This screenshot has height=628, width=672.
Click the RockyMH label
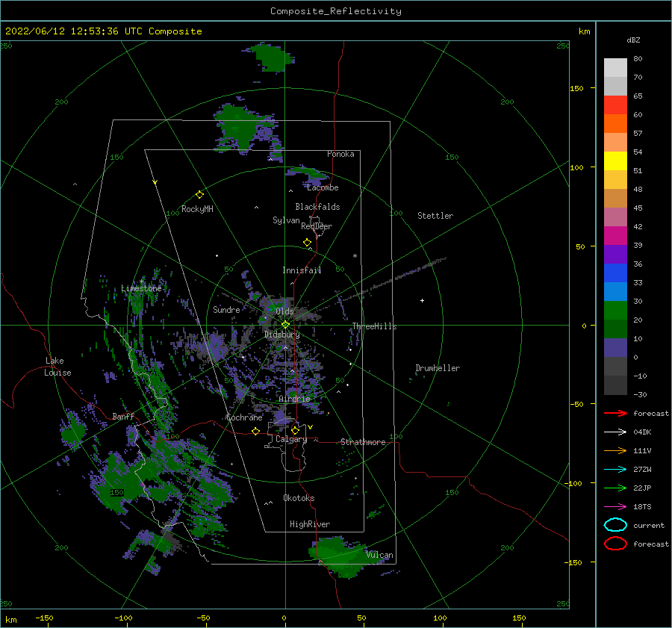coord(197,209)
